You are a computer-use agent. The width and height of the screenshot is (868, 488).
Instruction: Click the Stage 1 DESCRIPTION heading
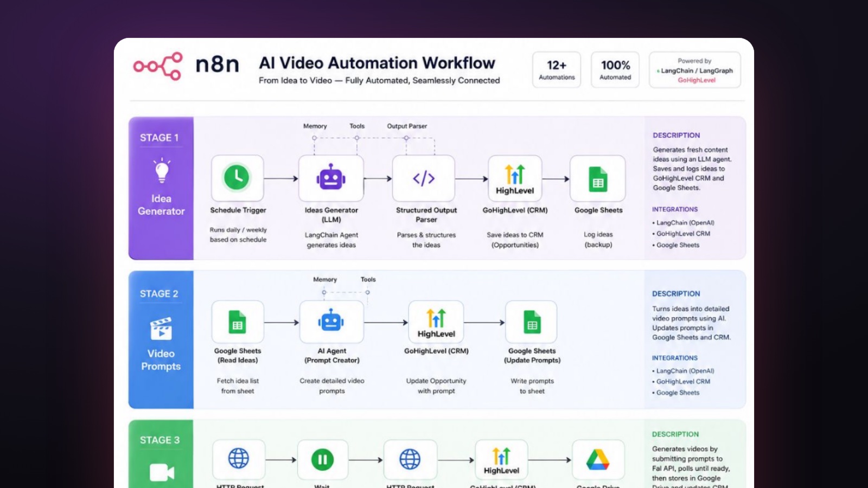[x=676, y=136]
